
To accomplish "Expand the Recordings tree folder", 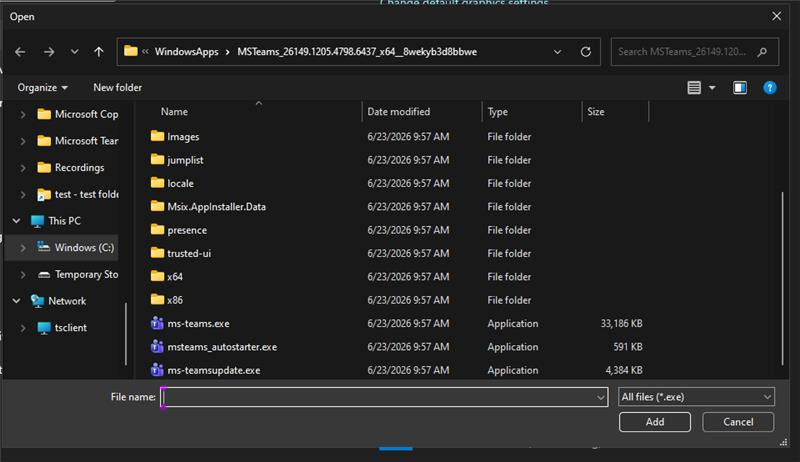I will [x=22, y=168].
